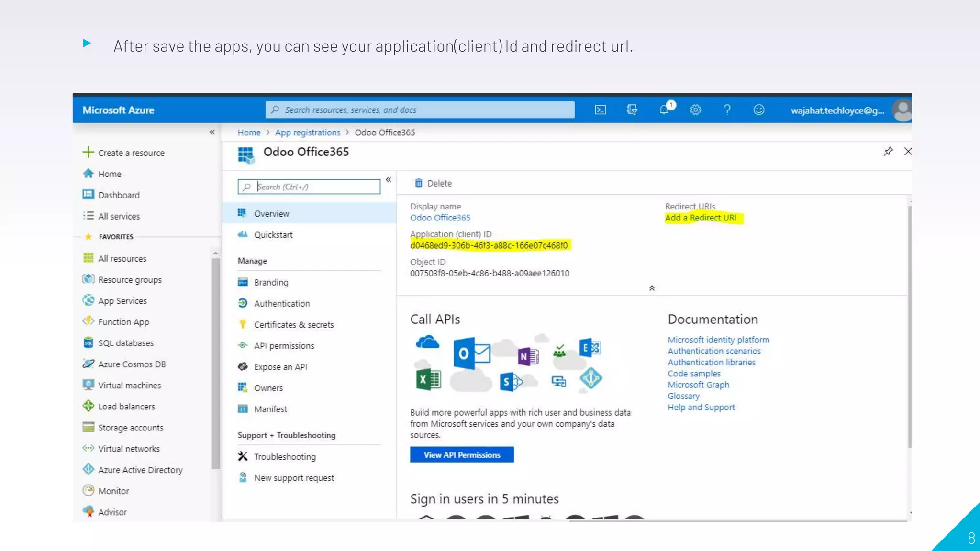Open All resources favorite
Viewport: 980px width, 551px height.
pyautogui.click(x=114, y=258)
